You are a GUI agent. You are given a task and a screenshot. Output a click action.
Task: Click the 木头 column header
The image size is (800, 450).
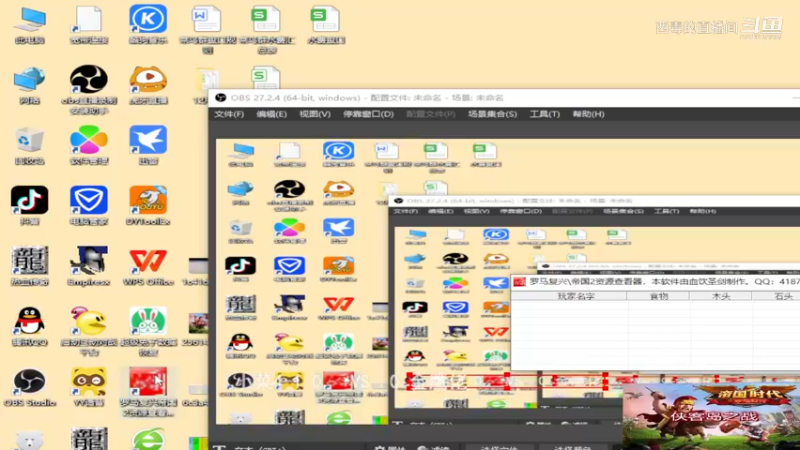[720, 296]
